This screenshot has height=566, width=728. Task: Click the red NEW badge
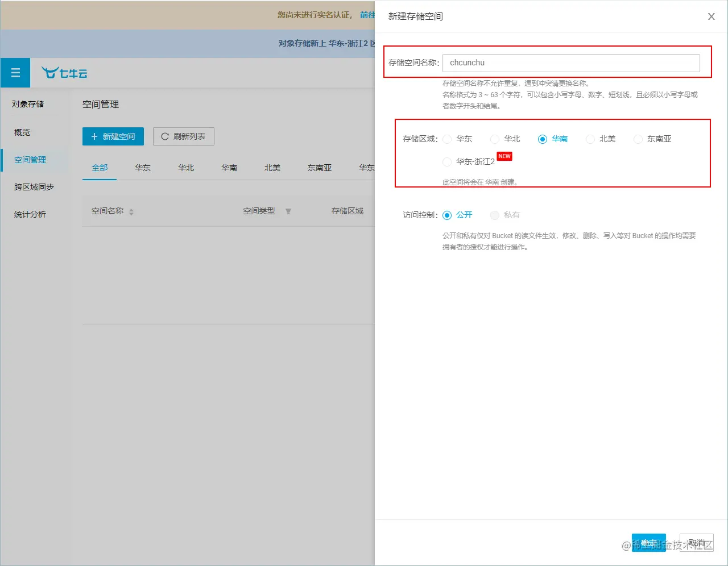click(504, 156)
